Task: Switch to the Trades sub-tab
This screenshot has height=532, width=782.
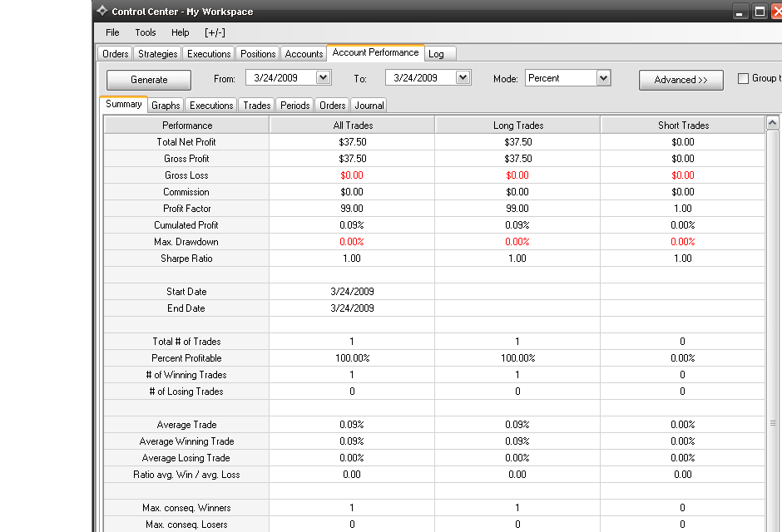Action: pos(257,105)
